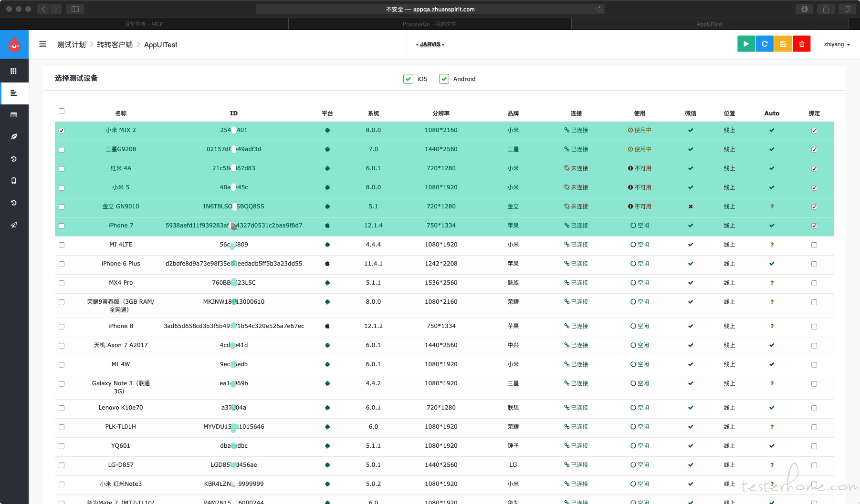Screen dimensions: 860x504
Task: Open the zhiyang user dropdown
Action: pyautogui.click(x=837, y=44)
